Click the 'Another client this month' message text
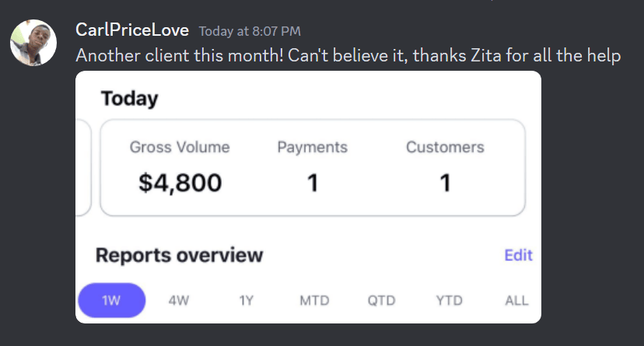The image size is (644, 346). click(x=348, y=55)
